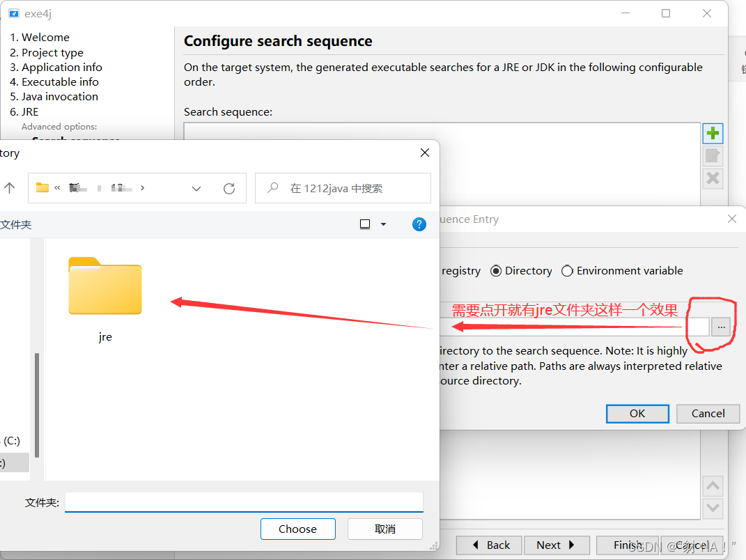Open the view options dropdown in file dialog
The image size is (746, 560).
(x=373, y=224)
